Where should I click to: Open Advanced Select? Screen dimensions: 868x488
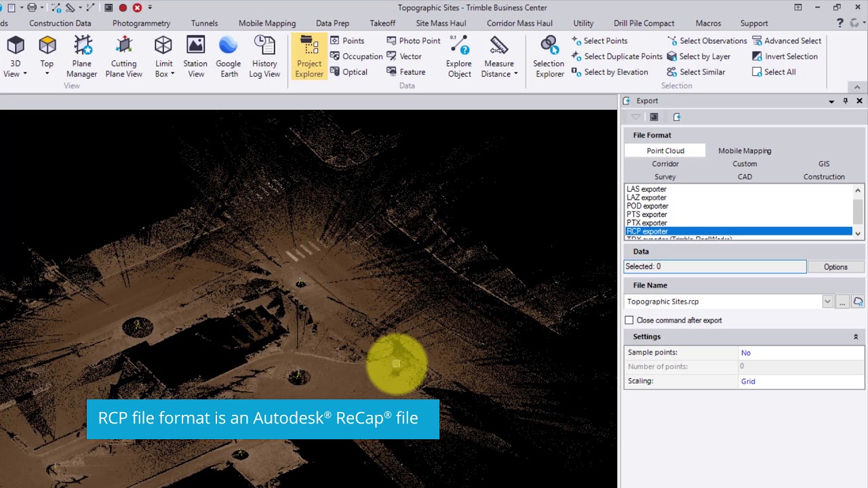pyautogui.click(x=786, y=41)
